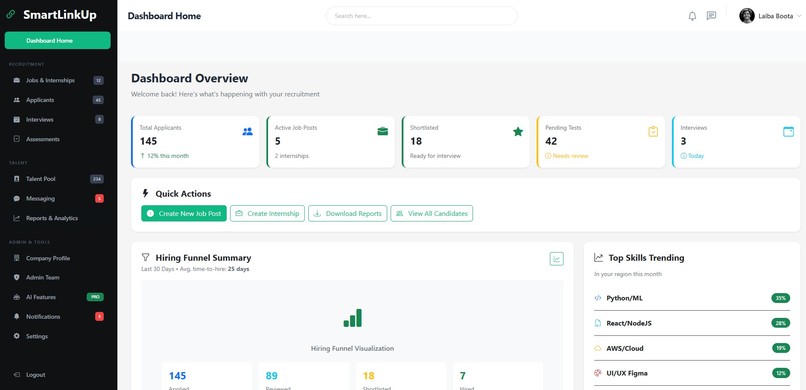Click the Create Internship button
The height and width of the screenshot is (390, 806).
267,214
